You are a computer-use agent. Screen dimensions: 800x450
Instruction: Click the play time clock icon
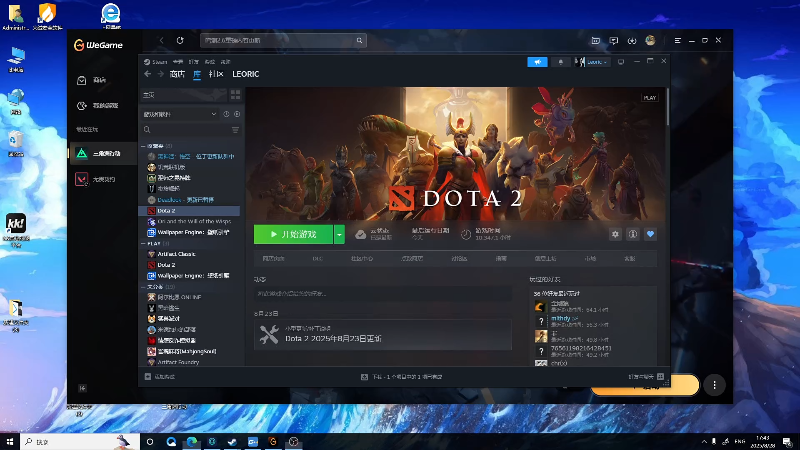(x=466, y=235)
